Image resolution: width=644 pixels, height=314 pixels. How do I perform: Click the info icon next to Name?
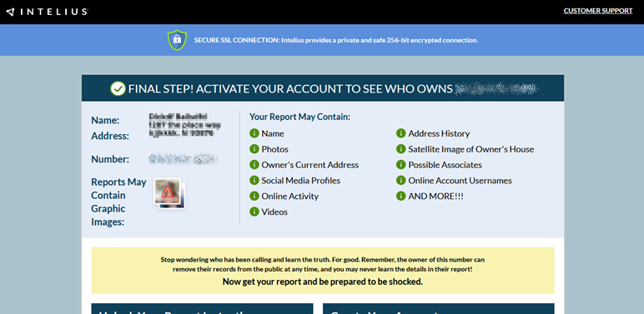point(254,133)
